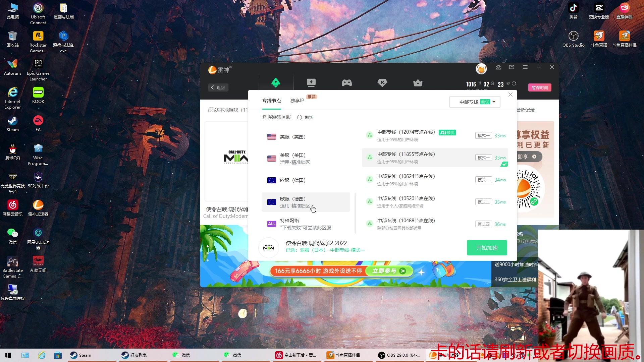Go back with the 返回 button
This screenshot has height=362, width=644.
coord(218,87)
